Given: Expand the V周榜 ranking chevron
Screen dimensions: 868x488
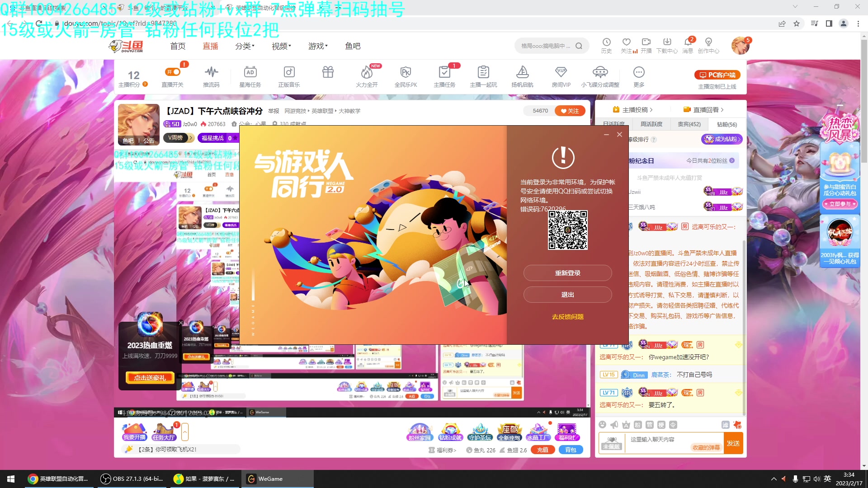Looking at the screenshot, I should [x=191, y=138].
